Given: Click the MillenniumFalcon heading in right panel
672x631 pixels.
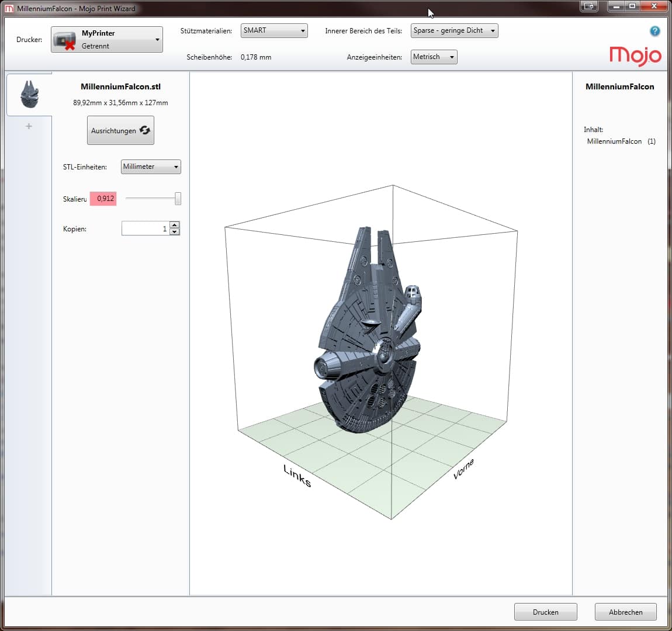Looking at the screenshot, I should 620,86.
